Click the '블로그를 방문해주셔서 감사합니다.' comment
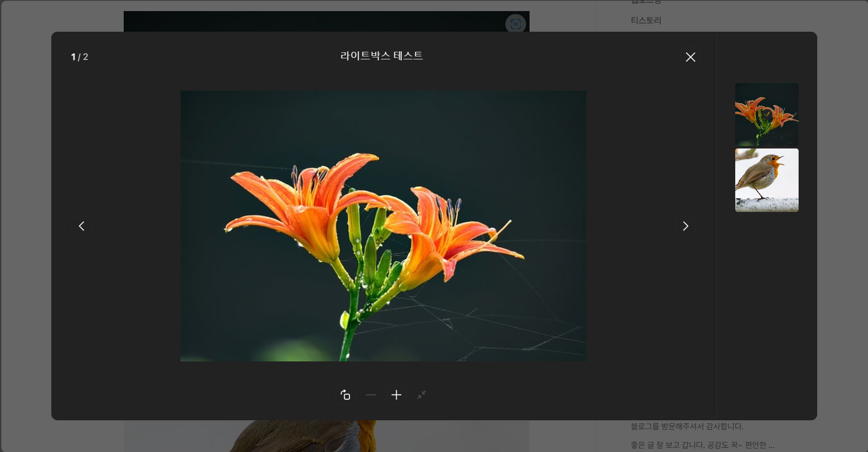868x452 pixels. (x=687, y=426)
